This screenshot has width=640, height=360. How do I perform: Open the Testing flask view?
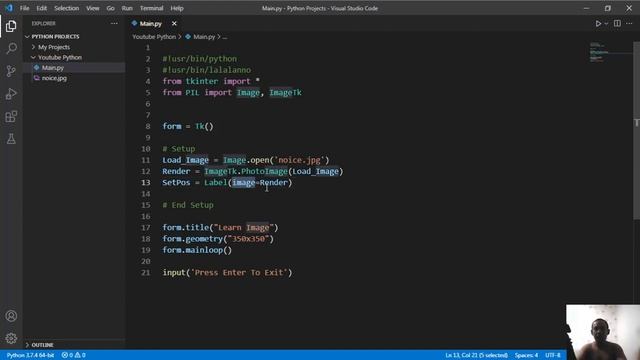pos(11,139)
